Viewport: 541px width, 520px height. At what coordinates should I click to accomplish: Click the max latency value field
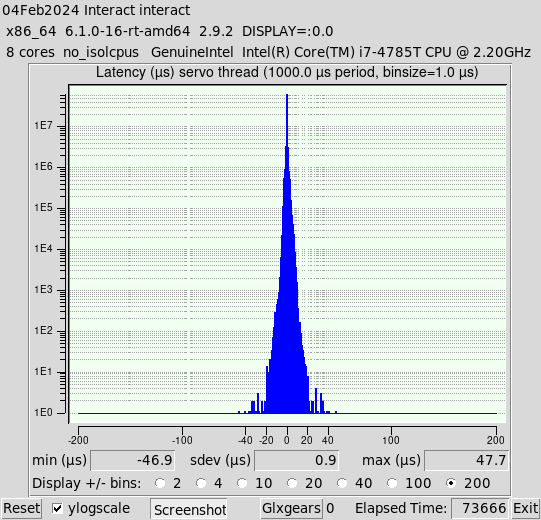pyautogui.click(x=466, y=460)
